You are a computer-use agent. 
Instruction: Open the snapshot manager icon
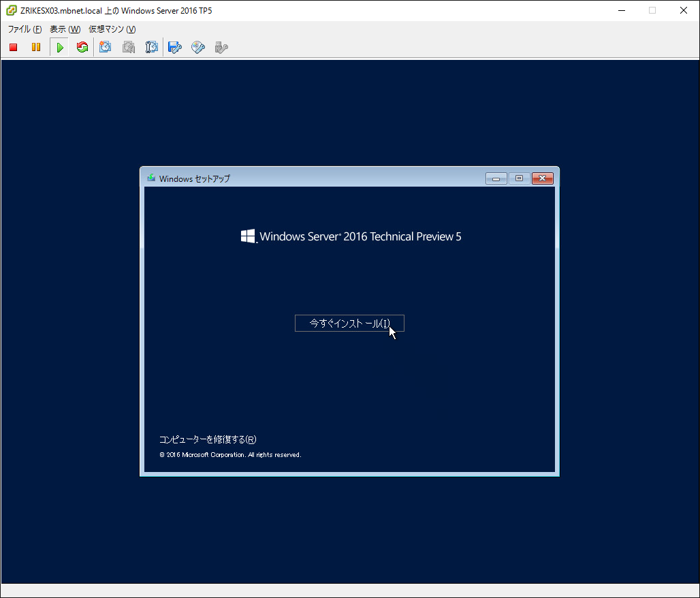click(x=152, y=48)
